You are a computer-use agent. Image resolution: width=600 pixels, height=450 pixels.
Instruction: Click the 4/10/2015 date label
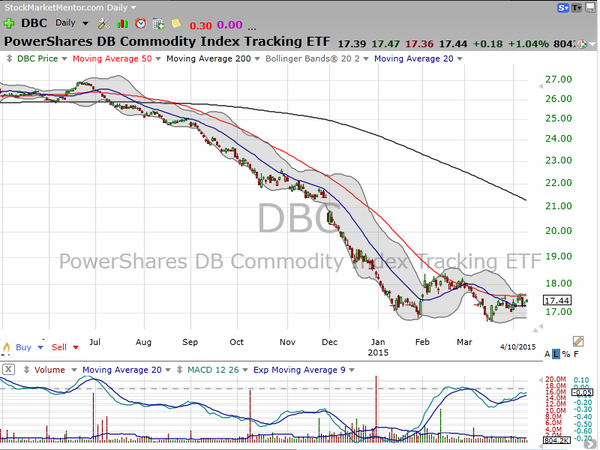tap(518, 347)
